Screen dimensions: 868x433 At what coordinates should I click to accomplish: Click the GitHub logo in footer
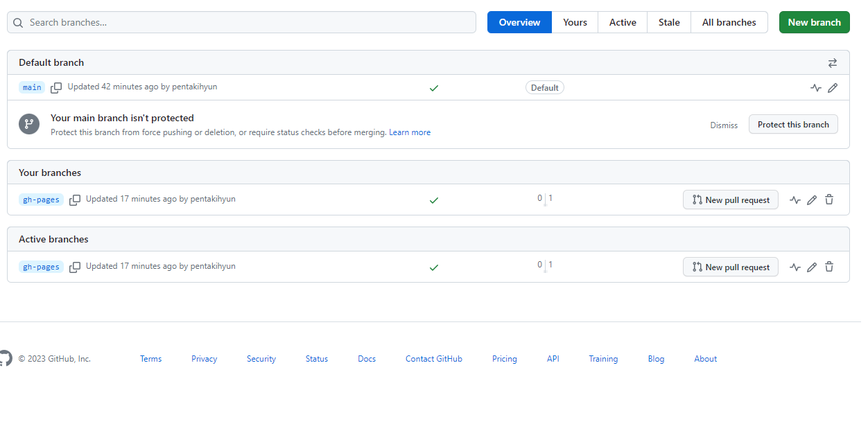click(x=6, y=358)
